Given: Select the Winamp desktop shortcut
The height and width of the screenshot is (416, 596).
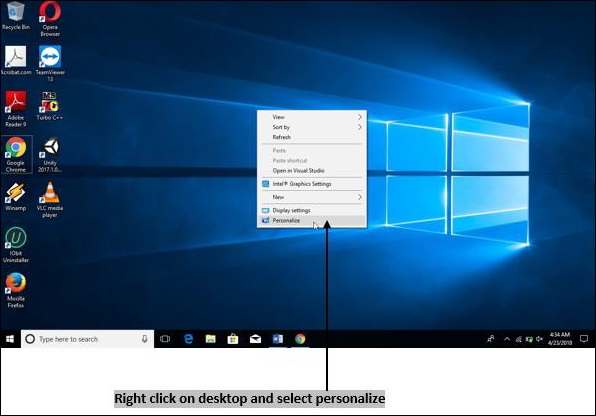Looking at the screenshot, I should tap(15, 197).
